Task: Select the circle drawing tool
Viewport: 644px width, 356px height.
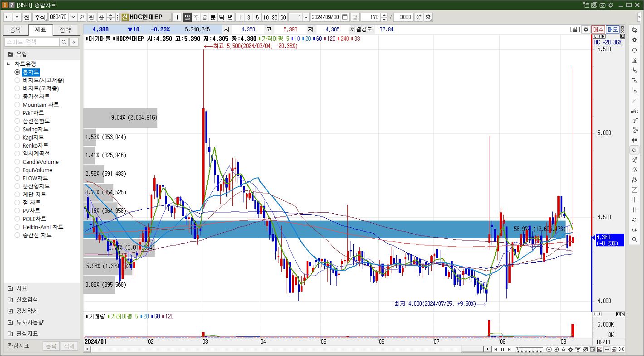Action: coord(634,50)
